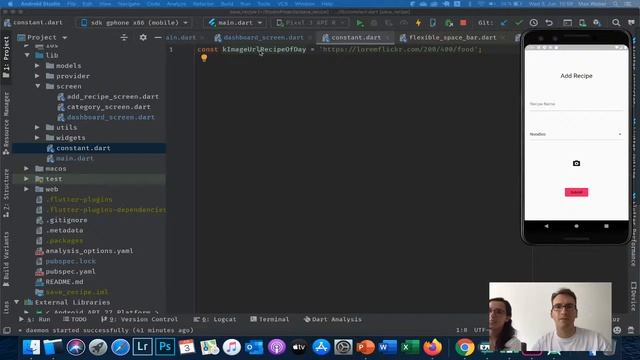The width and height of the screenshot is (640, 360).
Task: Open project view settings gear icon
Action: click(143, 38)
